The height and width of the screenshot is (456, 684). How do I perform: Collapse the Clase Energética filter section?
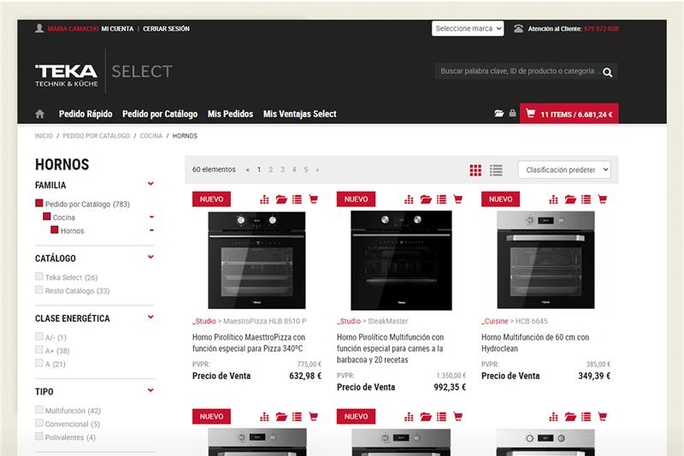point(151,318)
